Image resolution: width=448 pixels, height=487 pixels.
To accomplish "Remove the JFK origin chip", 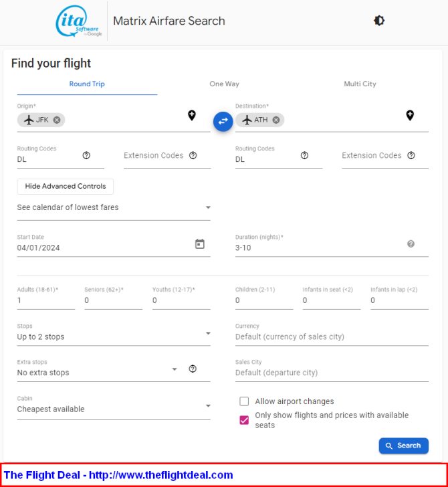I will (x=57, y=120).
